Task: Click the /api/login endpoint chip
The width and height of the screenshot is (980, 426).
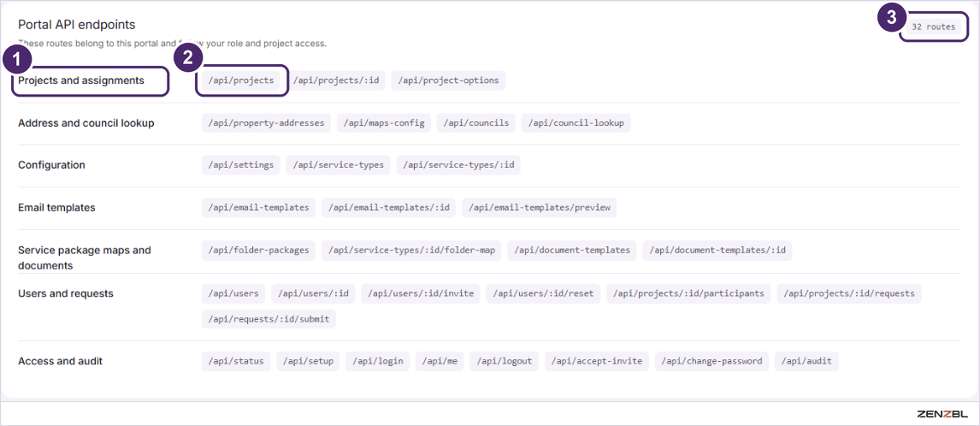Action: (377, 362)
